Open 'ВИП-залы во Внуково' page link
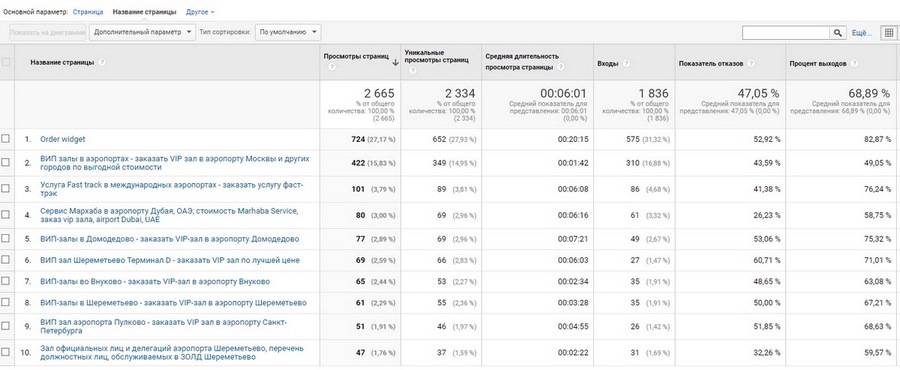The width and height of the screenshot is (900, 370). click(x=155, y=281)
